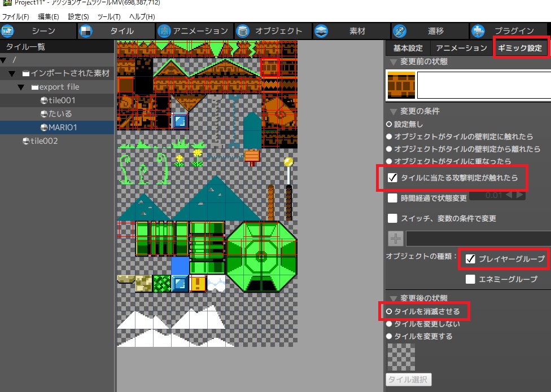This screenshot has height=392, width=551.
Task: Click the Scene toolbar icon
Action: click(7, 31)
